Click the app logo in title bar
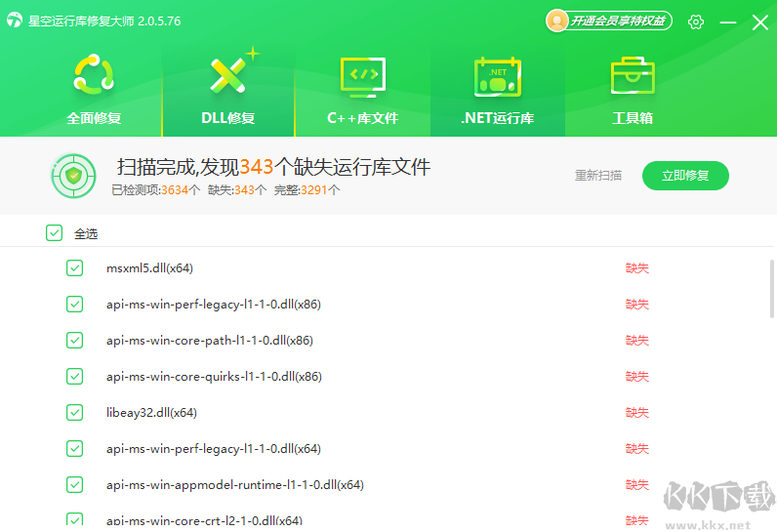777x532 pixels. pyautogui.click(x=15, y=20)
